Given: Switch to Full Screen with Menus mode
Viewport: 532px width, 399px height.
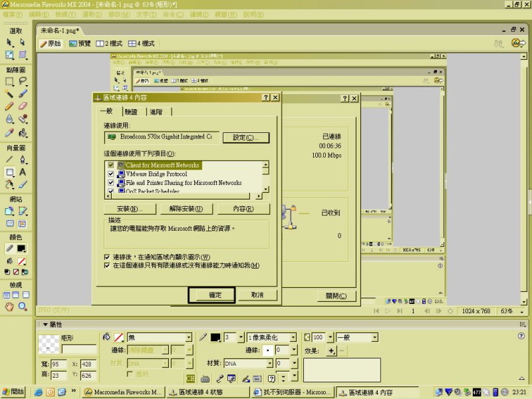Looking at the screenshot, I should pyautogui.click(x=16, y=295).
